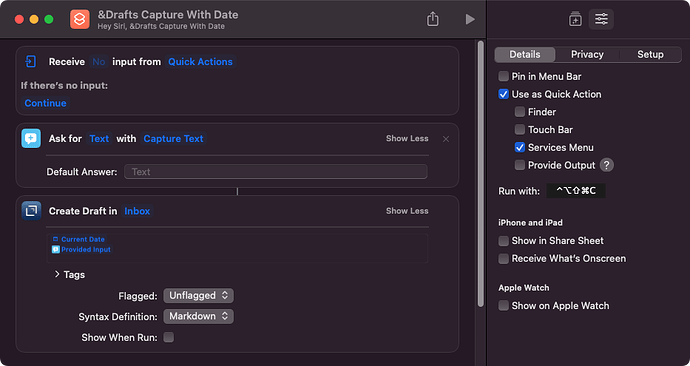The height and width of the screenshot is (366, 690).
Task: Change Inbox destination for draft
Action: pyautogui.click(x=137, y=211)
